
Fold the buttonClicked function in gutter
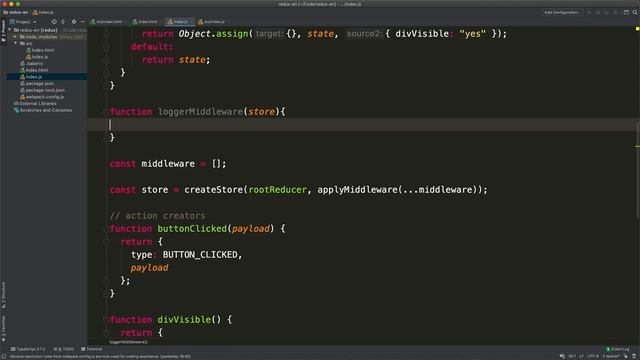click(x=107, y=229)
